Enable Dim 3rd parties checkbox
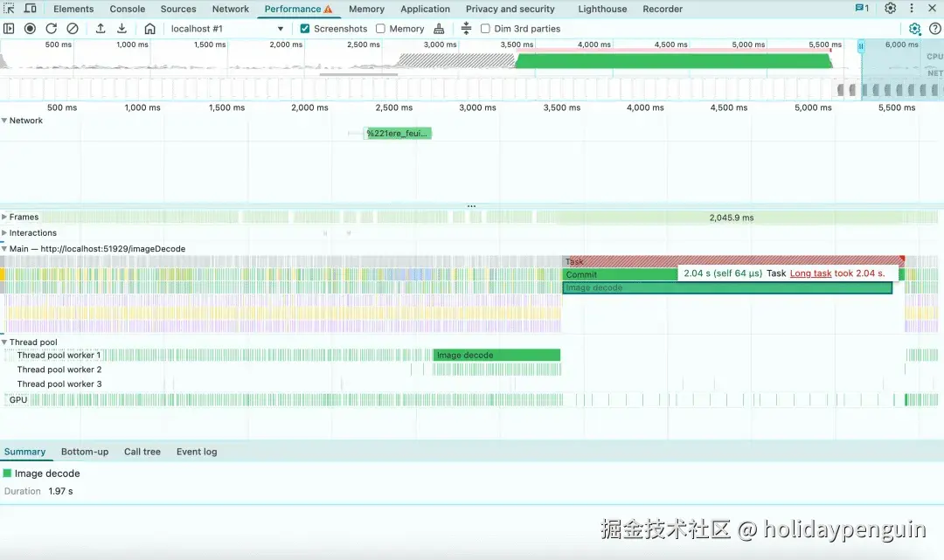The height and width of the screenshot is (560, 944). pyautogui.click(x=485, y=29)
